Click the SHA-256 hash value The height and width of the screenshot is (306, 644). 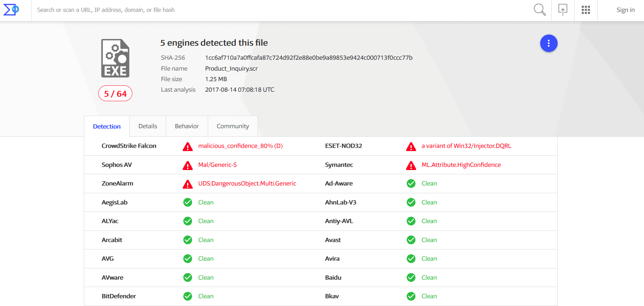click(x=308, y=58)
